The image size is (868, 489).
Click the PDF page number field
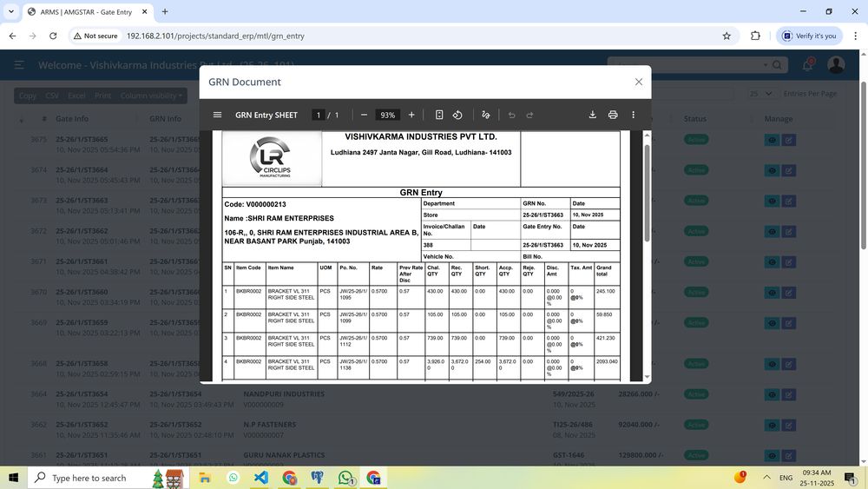[319, 115]
